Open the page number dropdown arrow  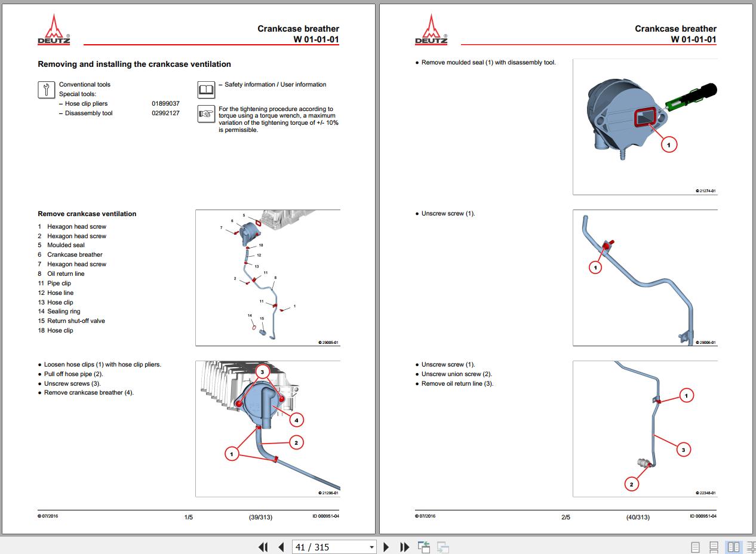371,547
